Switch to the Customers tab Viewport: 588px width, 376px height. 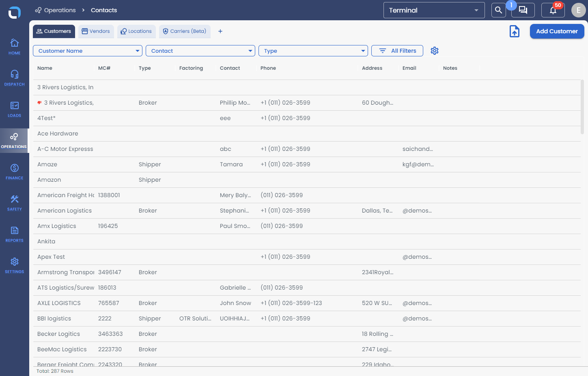(x=54, y=31)
